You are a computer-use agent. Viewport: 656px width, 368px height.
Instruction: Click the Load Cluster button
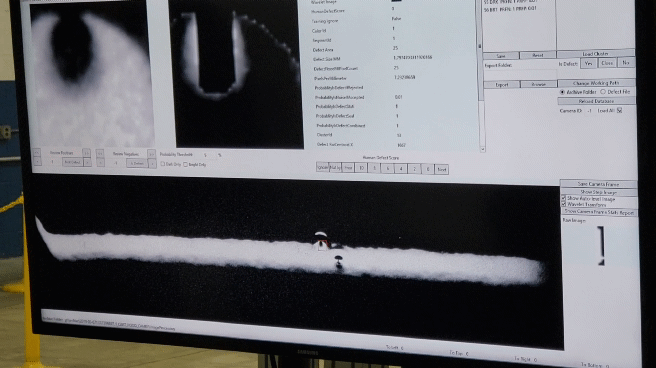pyautogui.click(x=596, y=54)
